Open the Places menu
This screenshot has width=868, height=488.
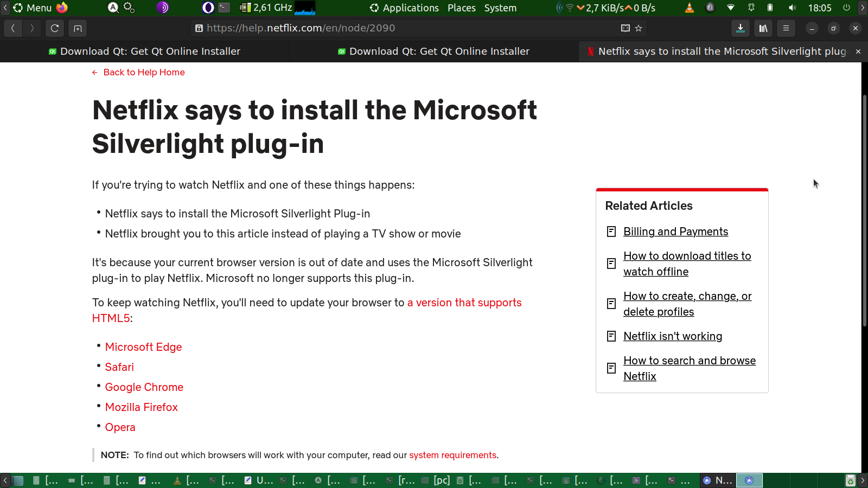[462, 8]
